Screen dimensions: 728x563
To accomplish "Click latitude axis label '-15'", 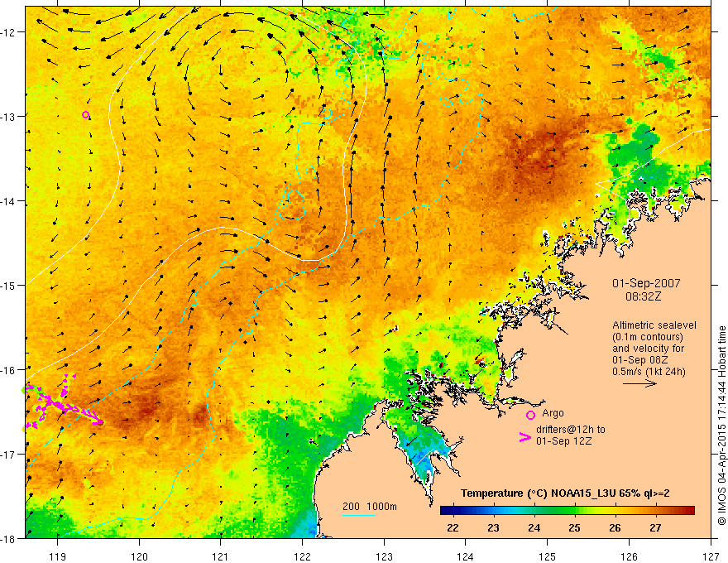I will pos(9,285).
